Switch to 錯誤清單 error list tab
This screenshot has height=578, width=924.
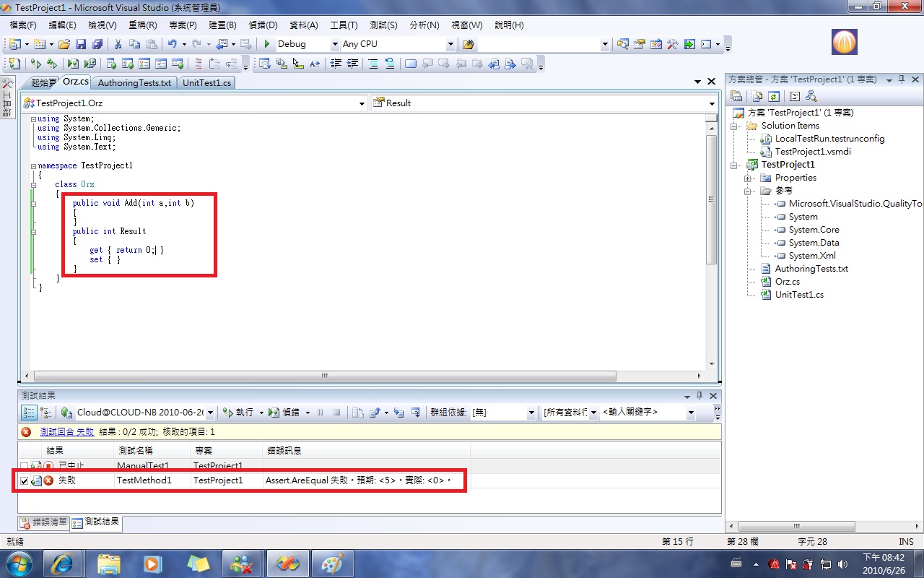43,522
